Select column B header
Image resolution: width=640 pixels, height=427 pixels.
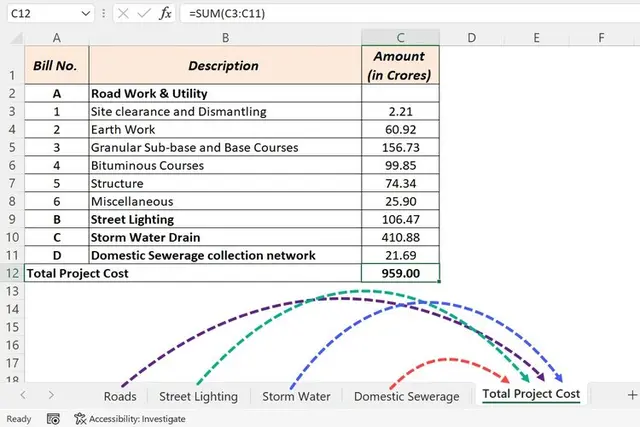click(x=225, y=38)
